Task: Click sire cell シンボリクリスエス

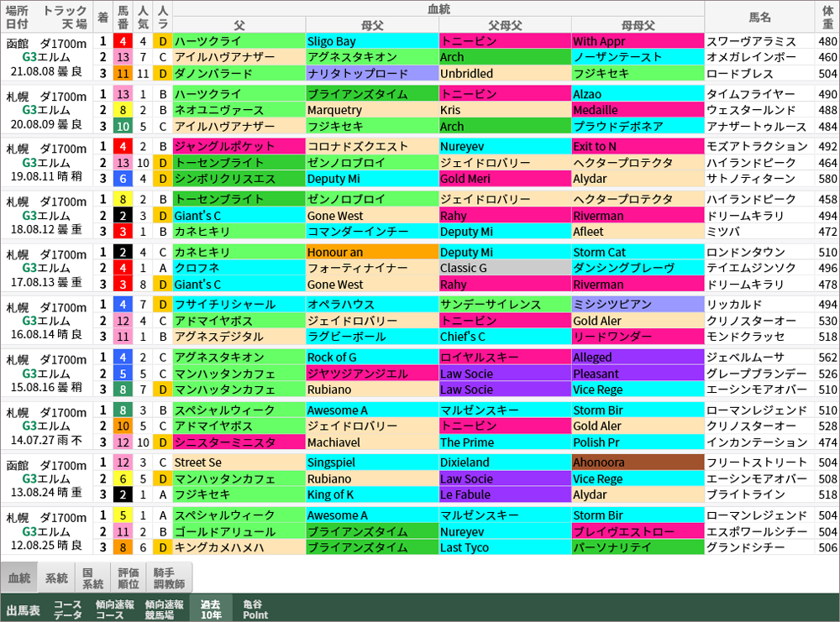Action: pyautogui.click(x=239, y=179)
